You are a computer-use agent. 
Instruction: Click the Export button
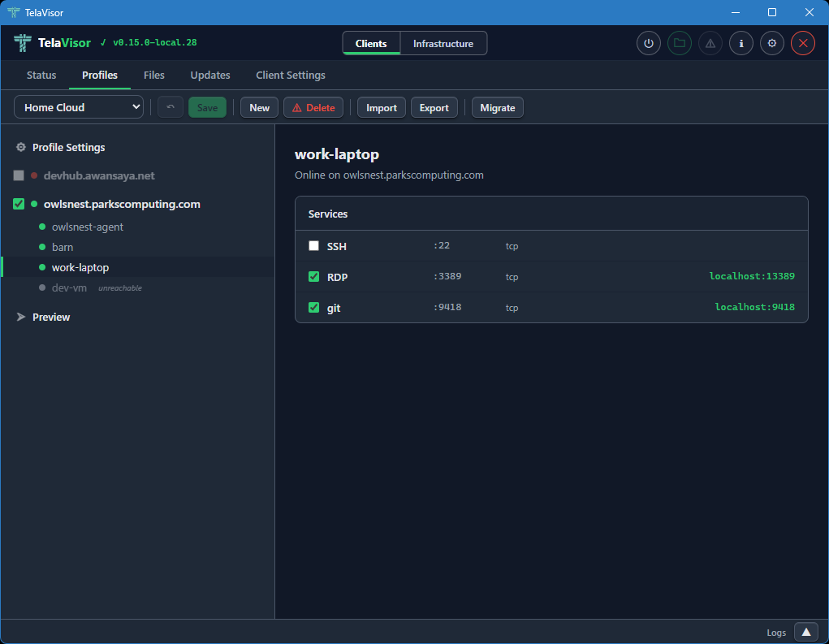tap(434, 107)
